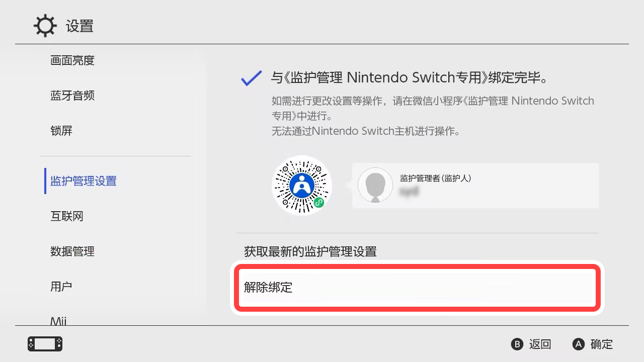Click the guardian profile avatar
The height and width of the screenshot is (362, 644).
[375, 185]
